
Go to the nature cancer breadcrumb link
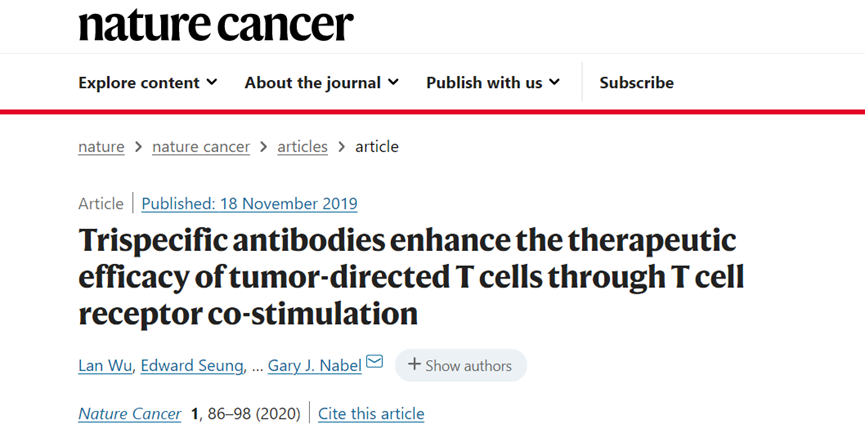click(x=201, y=147)
